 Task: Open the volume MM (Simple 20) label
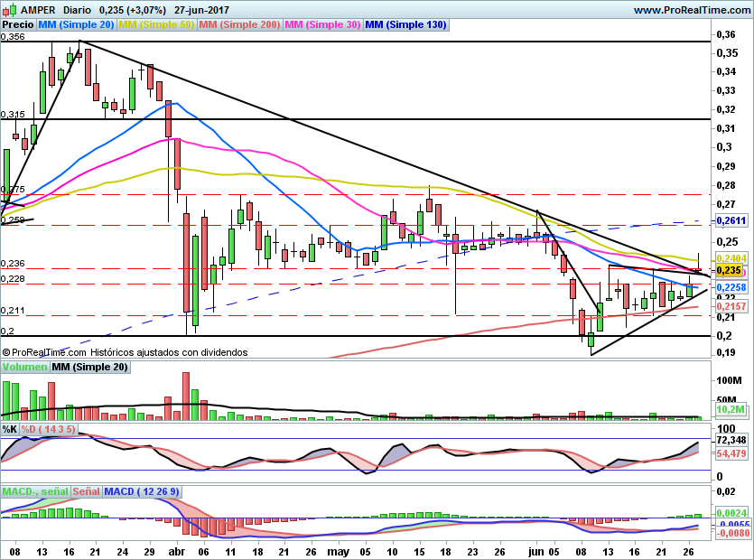(x=89, y=367)
